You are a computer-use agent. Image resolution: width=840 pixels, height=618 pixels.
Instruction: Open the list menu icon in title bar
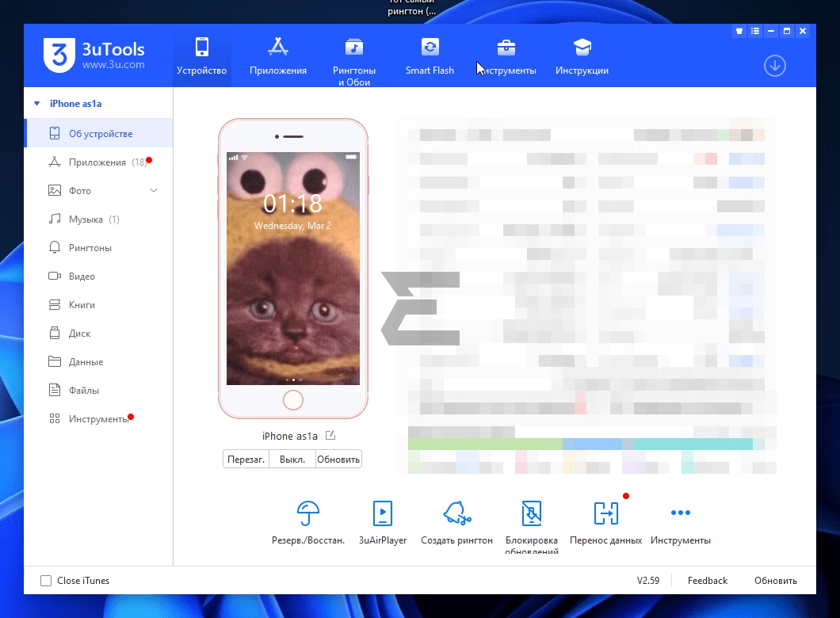(x=755, y=31)
